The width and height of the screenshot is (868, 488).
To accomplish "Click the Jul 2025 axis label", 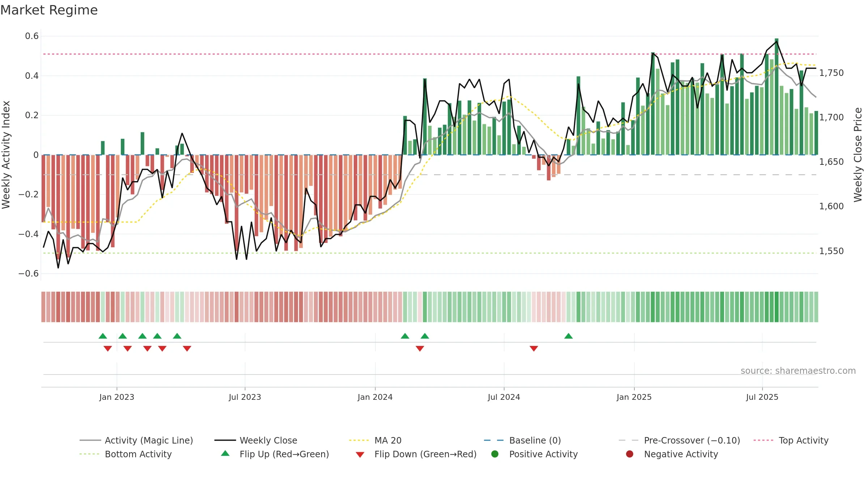I will tap(762, 397).
